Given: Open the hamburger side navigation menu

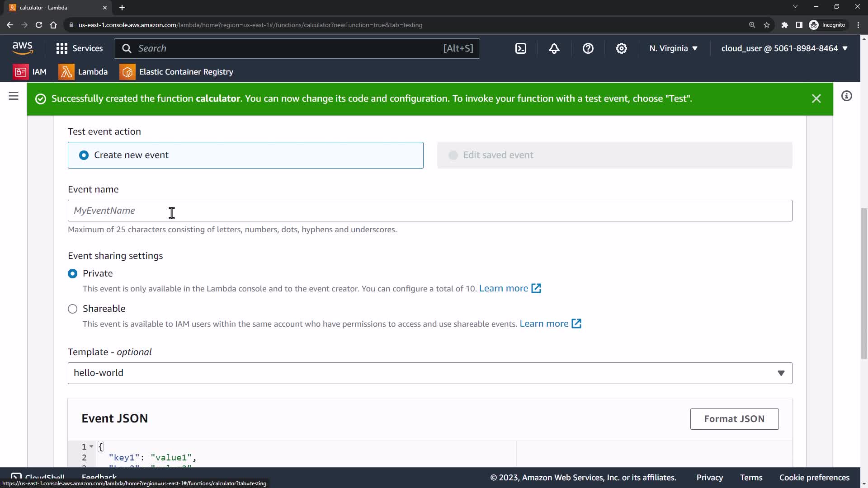Looking at the screenshot, I should (x=14, y=96).
